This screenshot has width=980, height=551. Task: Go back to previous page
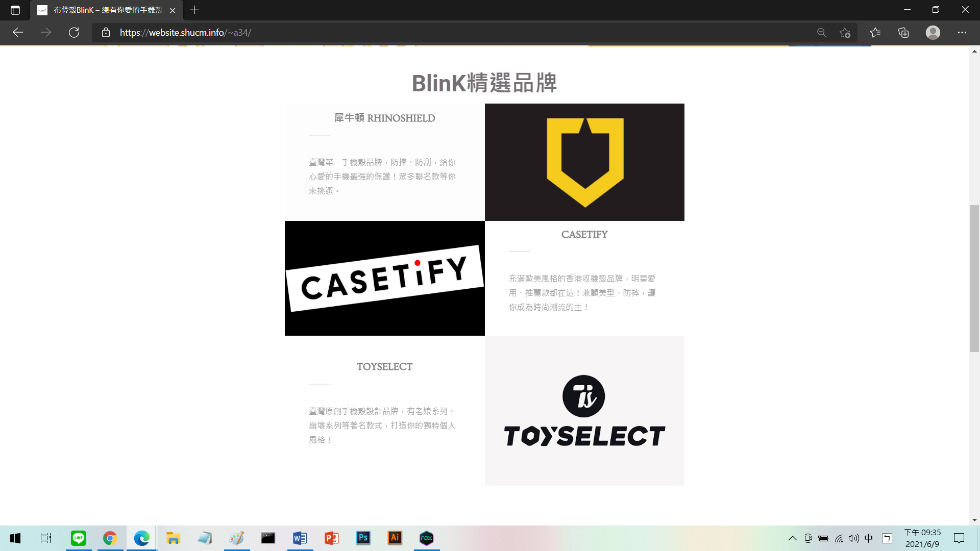[18, 33]
